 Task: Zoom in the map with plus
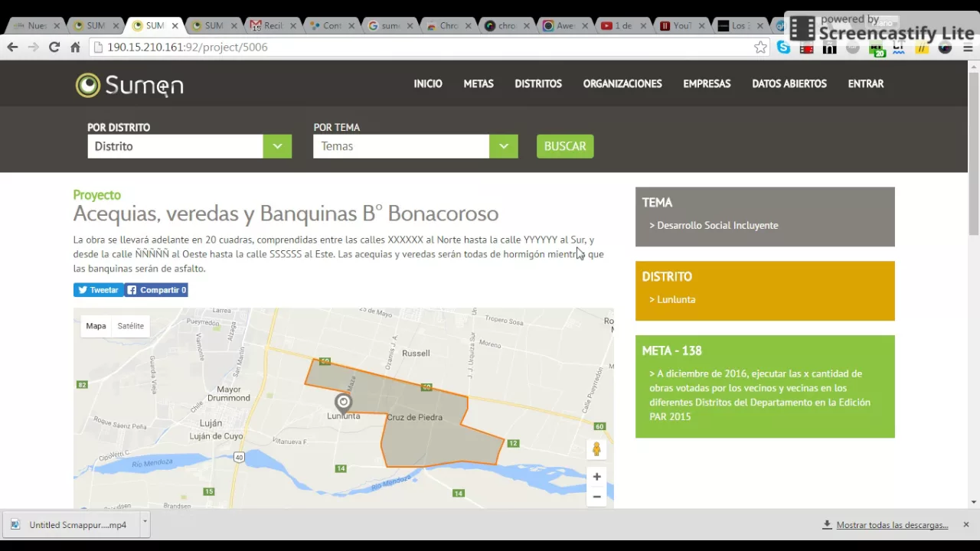pos(596,477)
